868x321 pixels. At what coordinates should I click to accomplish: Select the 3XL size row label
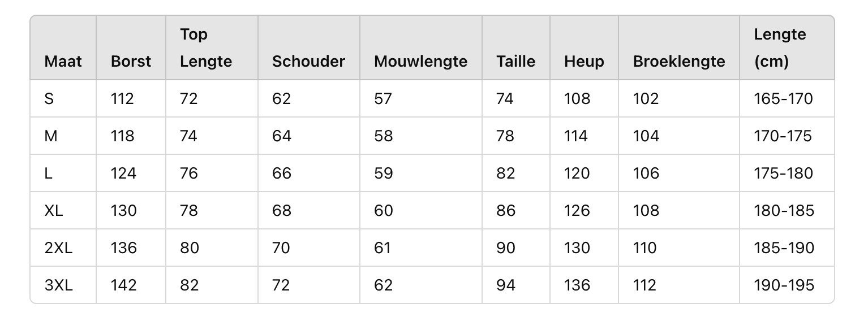point(59,285)
